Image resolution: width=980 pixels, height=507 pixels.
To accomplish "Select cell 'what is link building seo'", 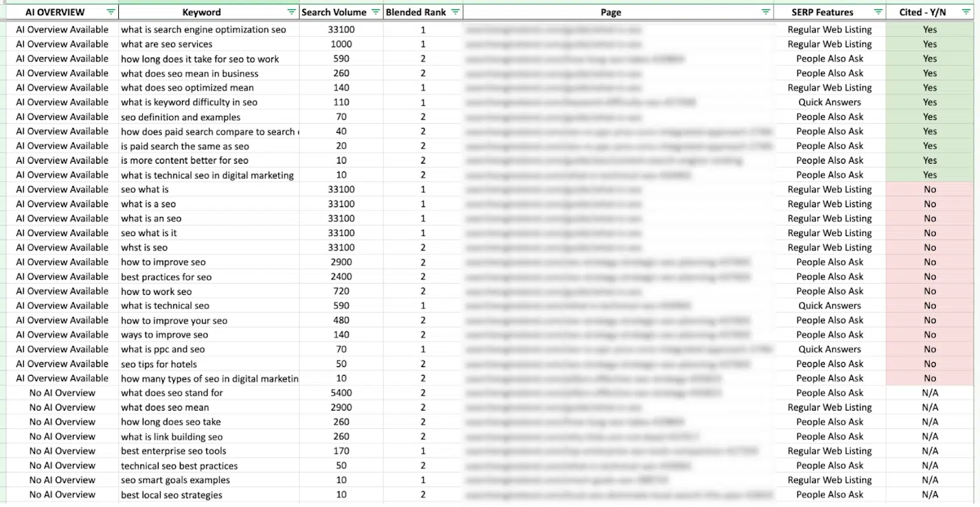I will (209, 436).
